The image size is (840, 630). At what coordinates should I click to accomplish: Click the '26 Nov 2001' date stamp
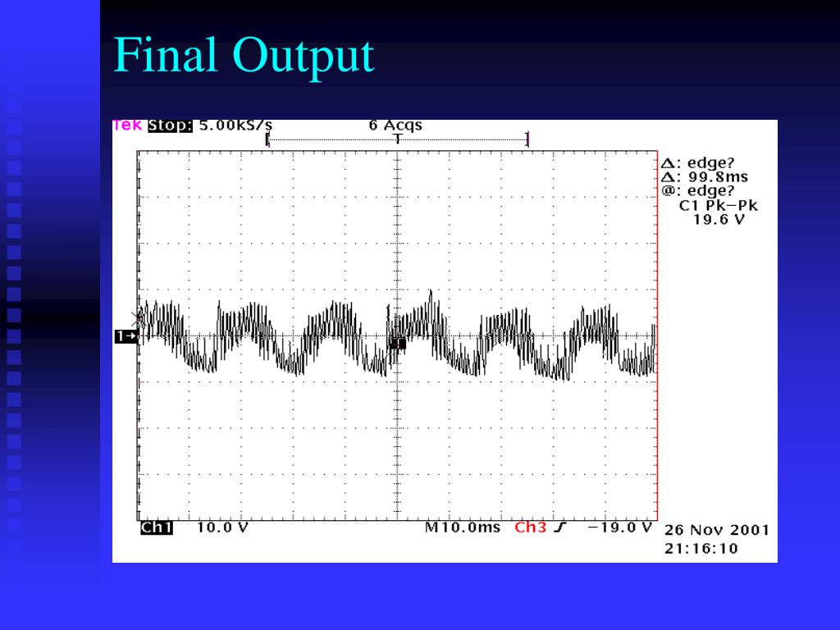pyautogui.click(x=717, y=530)
